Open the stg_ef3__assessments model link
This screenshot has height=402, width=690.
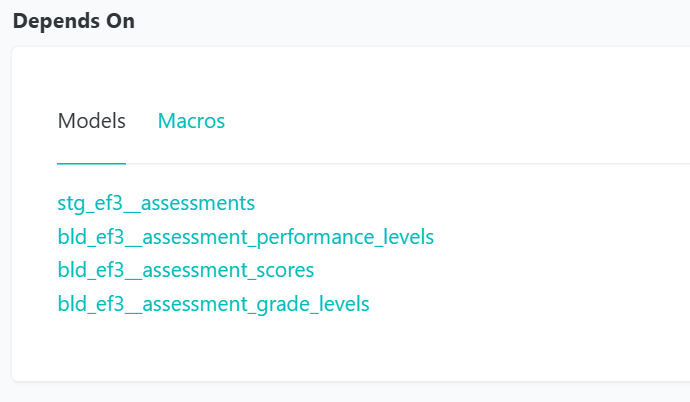click(x=156, y=203)
